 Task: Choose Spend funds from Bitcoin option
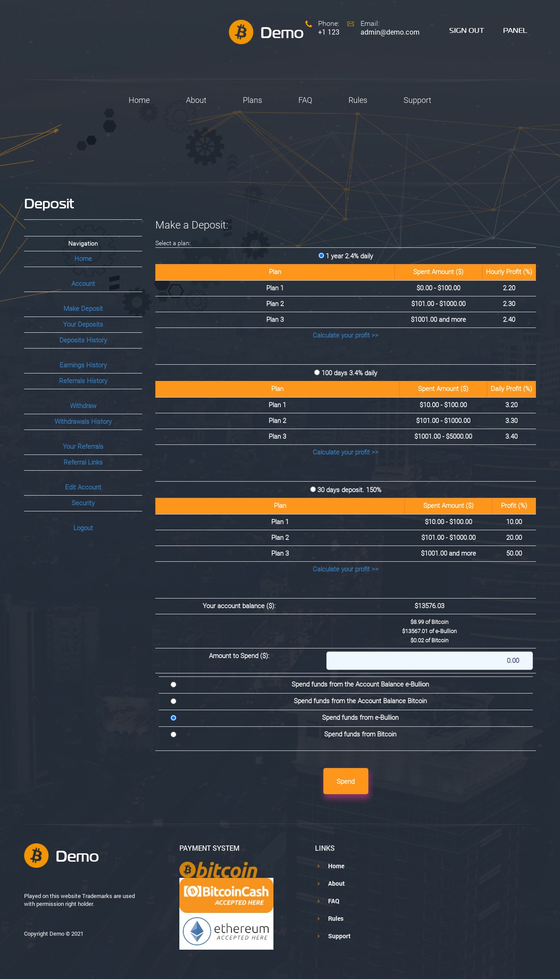click(x=174, y=734)
